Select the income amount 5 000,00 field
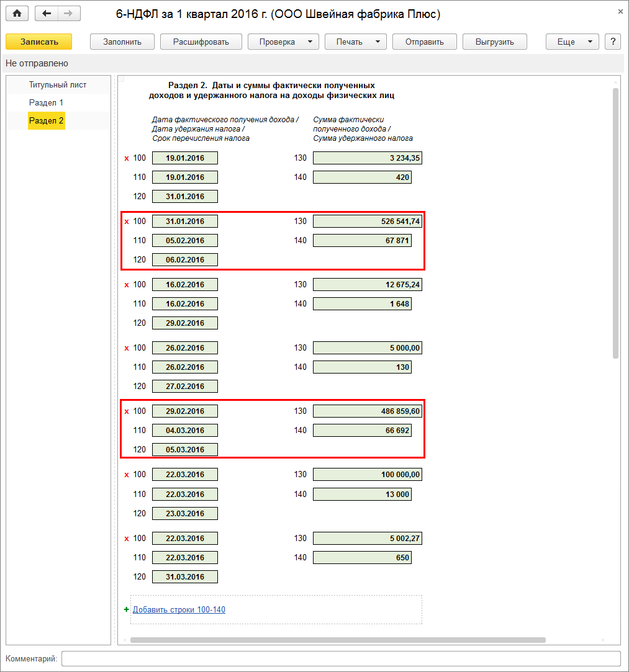Viewport: 629px width, 672px height. pos(368,347)
